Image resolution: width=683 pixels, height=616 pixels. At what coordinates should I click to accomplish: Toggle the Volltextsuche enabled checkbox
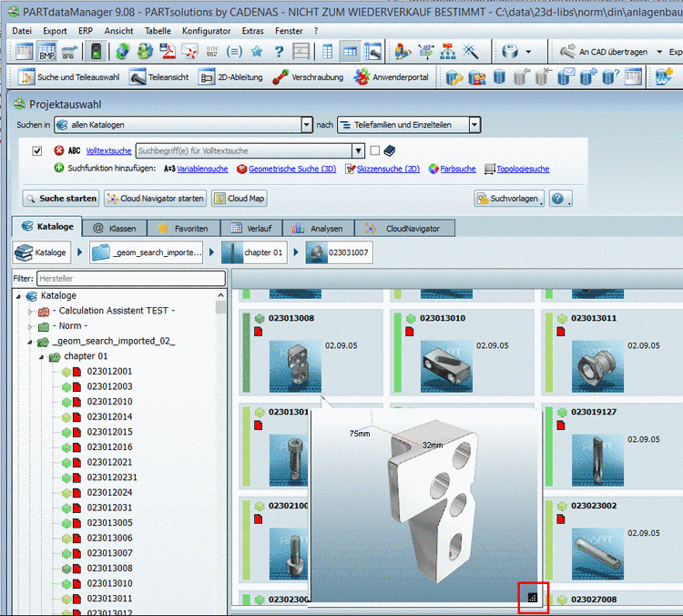click(37, 151)
